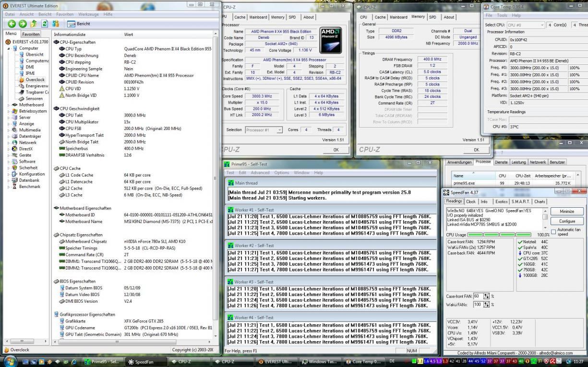Select prime95.exe process in Task Manager
588x367 pixels.
[x=512, y=183]
